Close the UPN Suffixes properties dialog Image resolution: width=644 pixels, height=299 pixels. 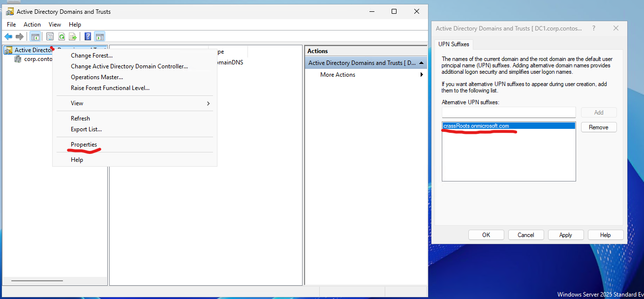point(616,29)
